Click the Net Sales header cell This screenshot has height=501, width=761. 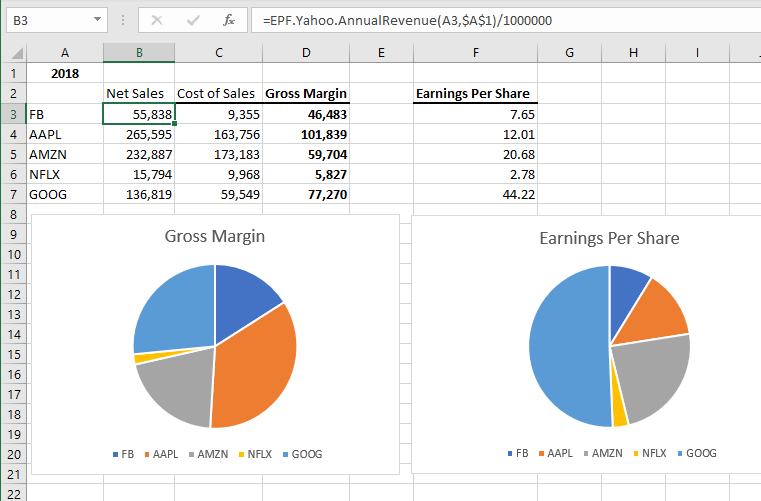click(x=139, y=93)
